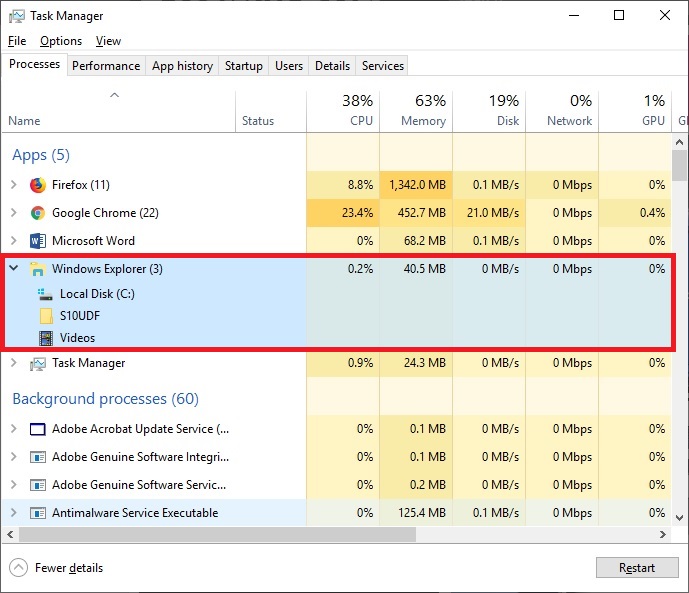Image resolution: width=689 pixels, height=593 pixels.
Task: Sort by the GPU column header
Action: tap(635, 112)
